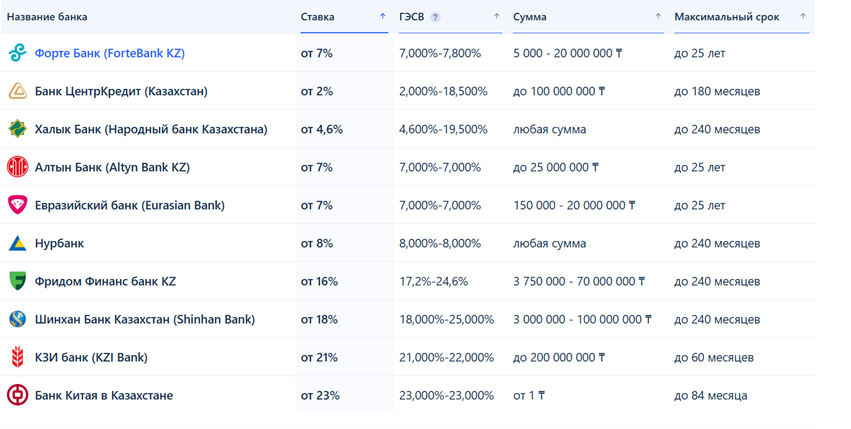Click rate 'от 4,6%' cell
851x429 pixels.
point(322,129)
